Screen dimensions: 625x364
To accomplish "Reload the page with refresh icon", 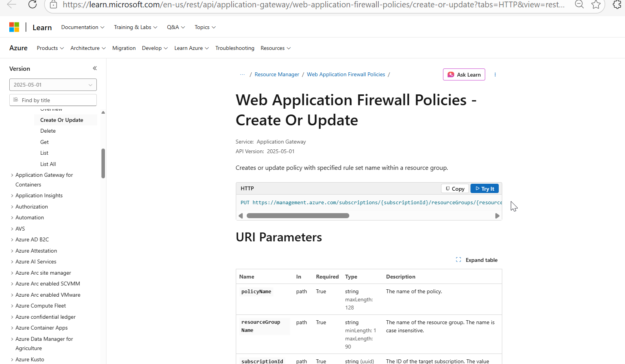I will 33,4.
